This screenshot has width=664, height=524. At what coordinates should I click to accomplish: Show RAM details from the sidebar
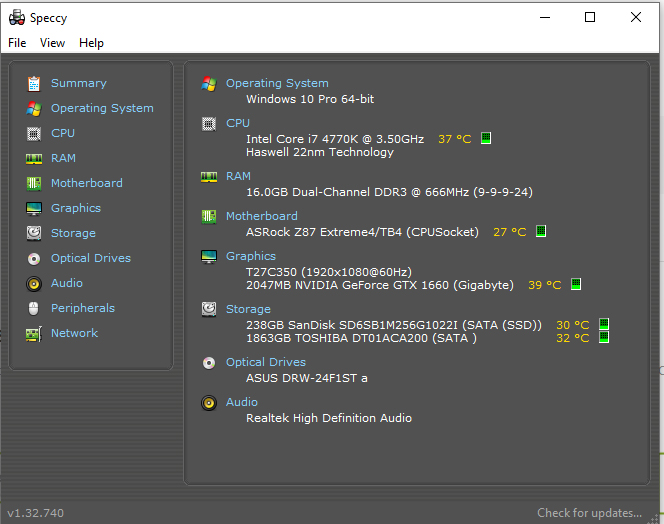point(63,158)
